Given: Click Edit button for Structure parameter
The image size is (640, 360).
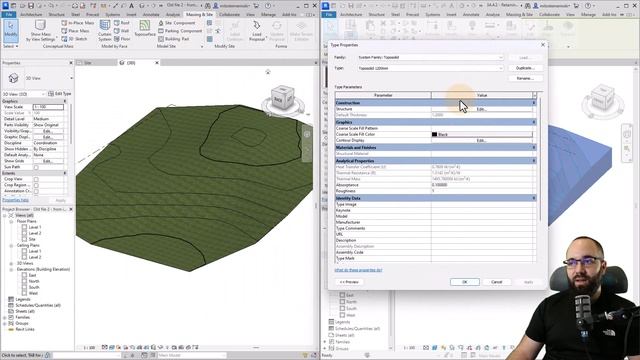Looking at the screenshot, I should [x=482, y=109].
